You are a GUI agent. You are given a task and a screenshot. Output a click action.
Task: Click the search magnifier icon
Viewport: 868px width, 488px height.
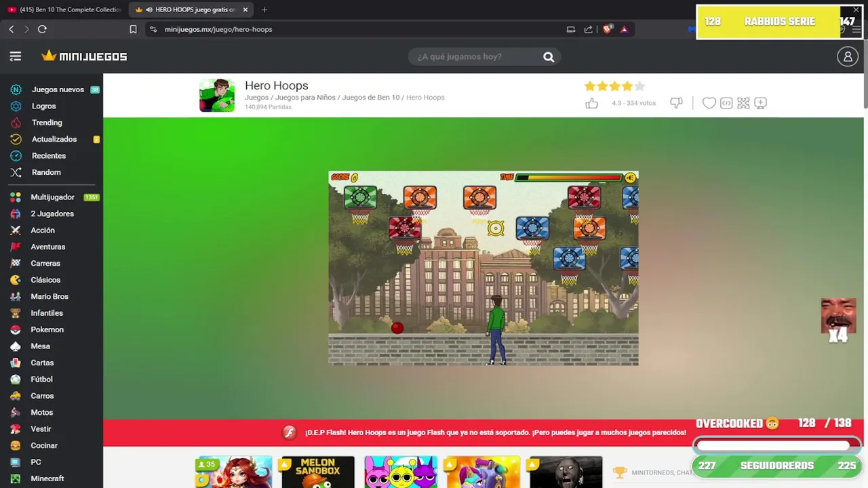click(549, 57)
